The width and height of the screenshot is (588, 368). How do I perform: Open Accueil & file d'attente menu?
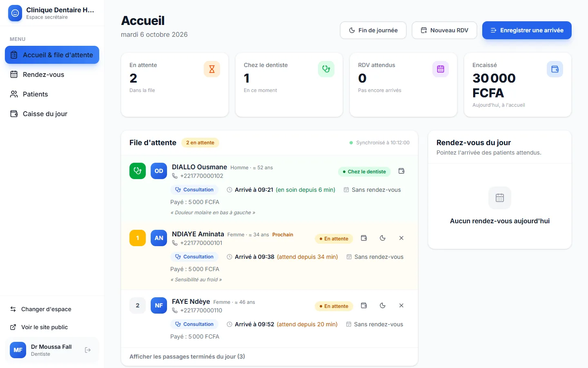click(x=52, y=55)
